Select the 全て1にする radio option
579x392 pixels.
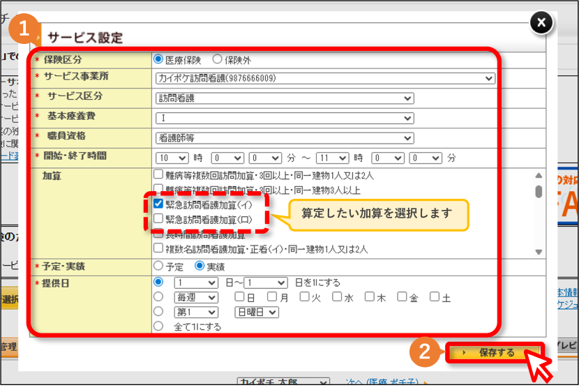click(158, 326)
